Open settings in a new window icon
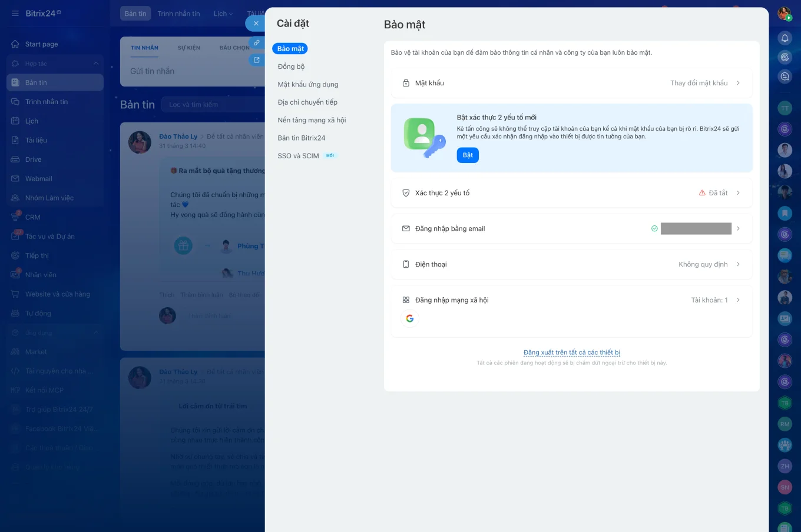This screenshot has height=532, width=801. coord(256,60)
